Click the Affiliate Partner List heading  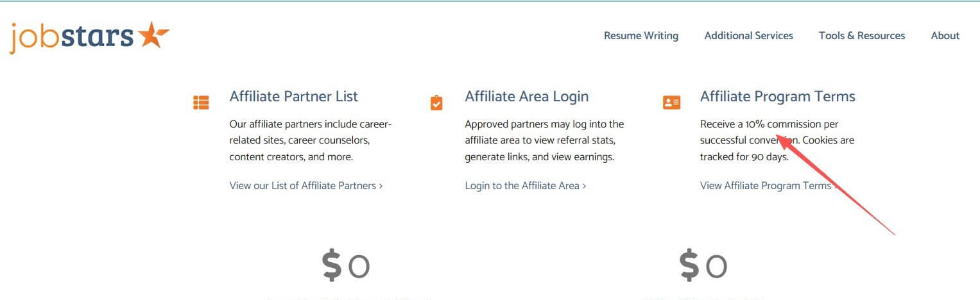[x=294, y=97]
